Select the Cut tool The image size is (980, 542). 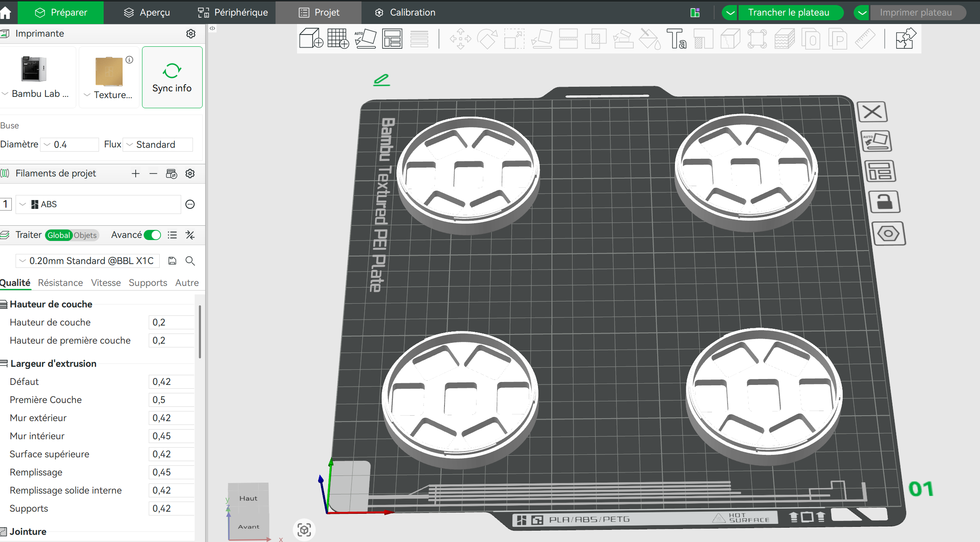point(568,38)
